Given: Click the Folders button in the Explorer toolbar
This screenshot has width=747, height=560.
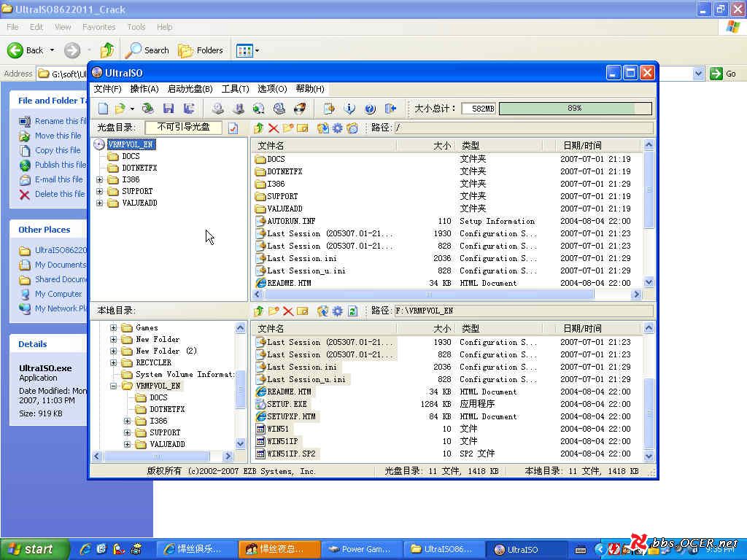Looking at the screenshot, I should click(x=201, y=50).
